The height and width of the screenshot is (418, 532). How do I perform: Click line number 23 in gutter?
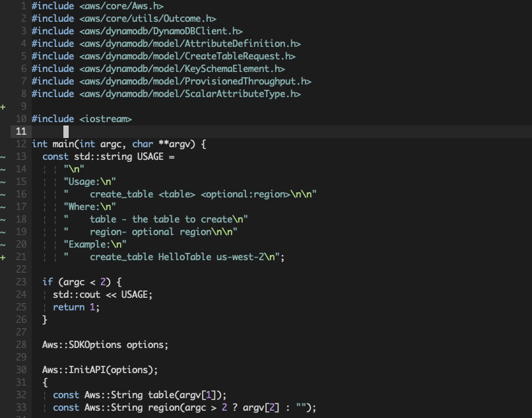21,282
